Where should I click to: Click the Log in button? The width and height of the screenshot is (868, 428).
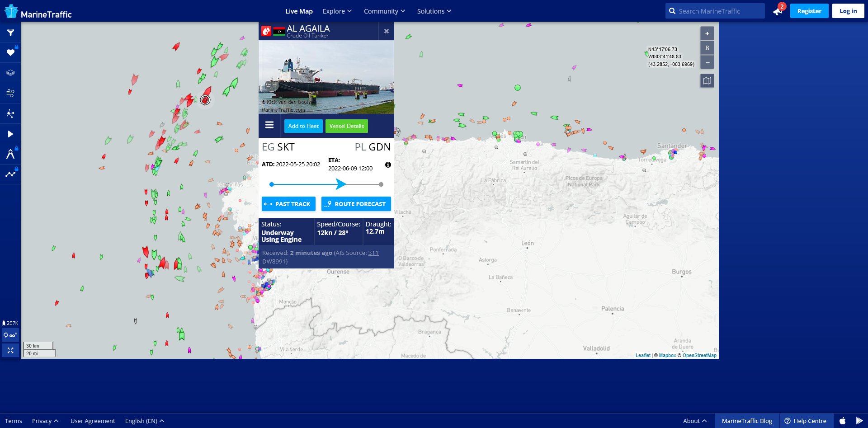tap(848, 11)
